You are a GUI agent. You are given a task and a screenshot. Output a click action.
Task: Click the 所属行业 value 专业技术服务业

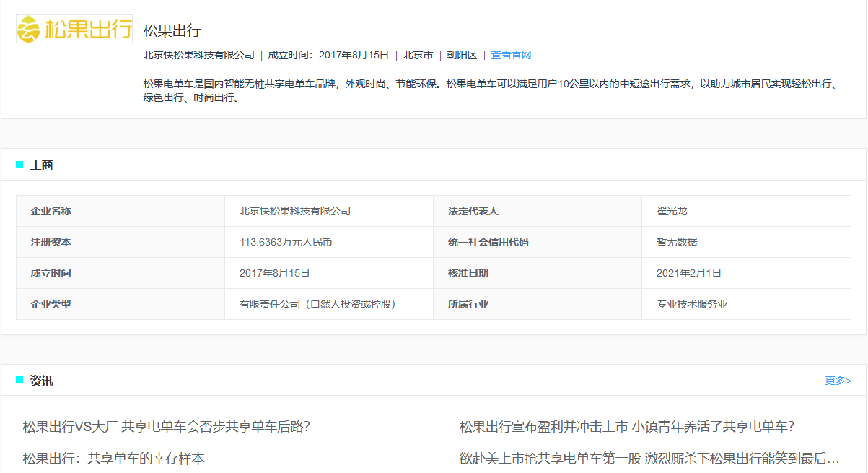click(x=691, y=304)
